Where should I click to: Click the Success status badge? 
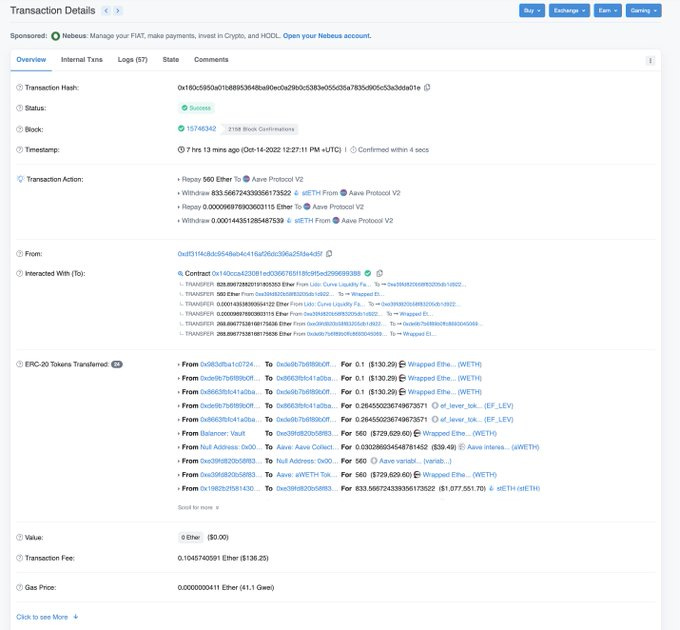(x=196, y=108)
